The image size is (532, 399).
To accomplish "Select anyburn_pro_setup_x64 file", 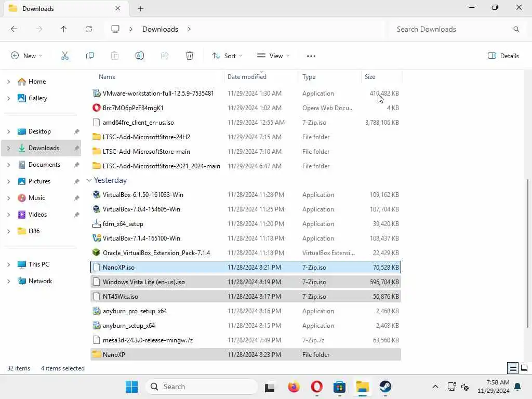I will (x=246, y=311).
